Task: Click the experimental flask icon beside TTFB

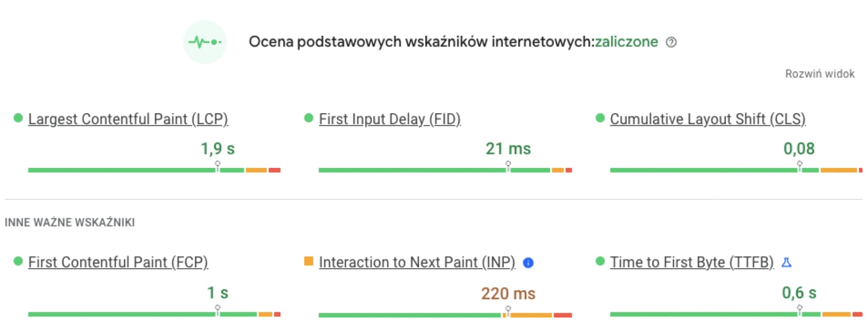Action: coord(787,263)
